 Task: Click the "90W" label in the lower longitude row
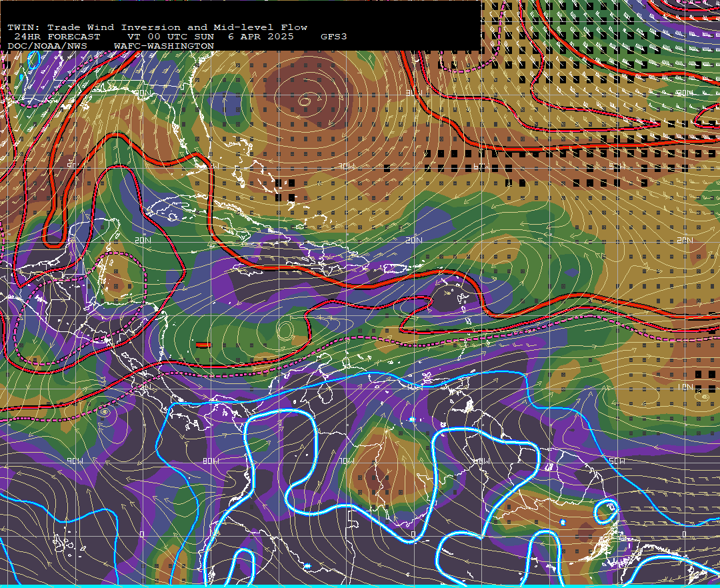75,461
